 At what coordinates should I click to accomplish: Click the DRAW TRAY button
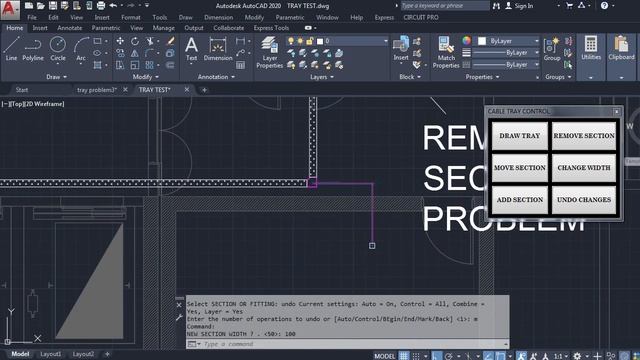[520, 136]
